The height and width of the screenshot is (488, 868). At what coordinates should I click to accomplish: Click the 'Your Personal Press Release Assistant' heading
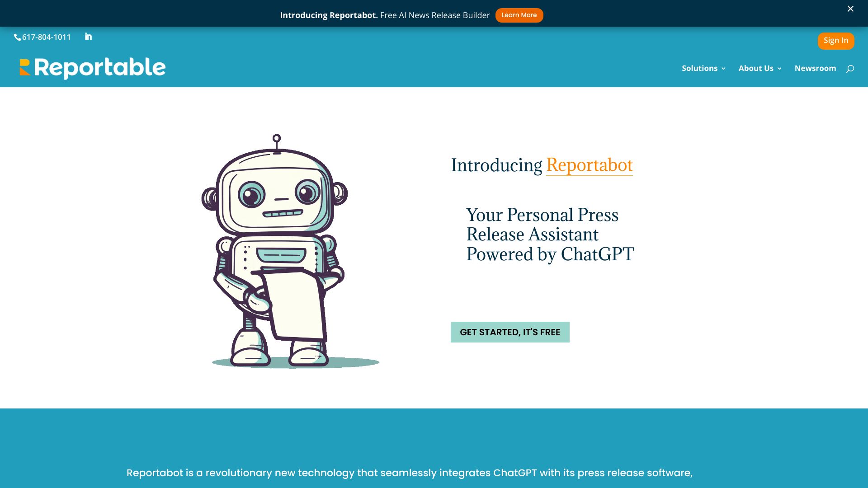[550, 235]
